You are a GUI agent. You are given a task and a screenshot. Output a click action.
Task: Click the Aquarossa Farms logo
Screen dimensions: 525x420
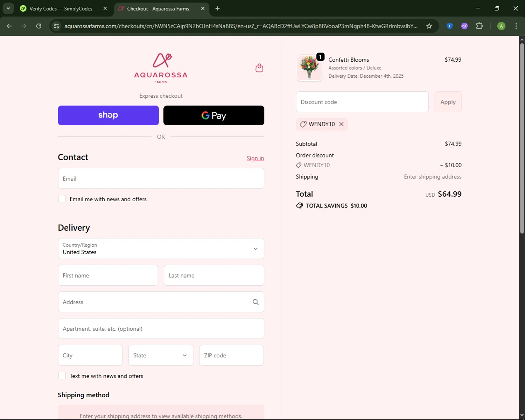(161, 68)
